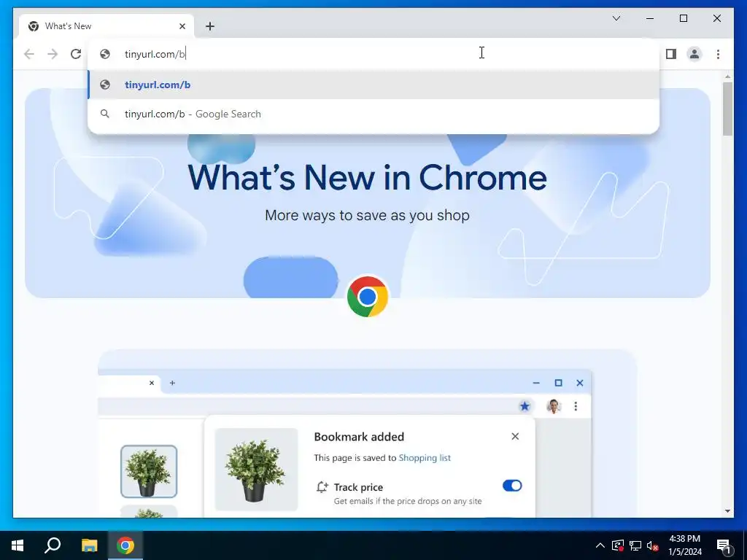Click the illustrated window maximize icon
This screenshot has width=747, height=560.
[x=558, y=383]
